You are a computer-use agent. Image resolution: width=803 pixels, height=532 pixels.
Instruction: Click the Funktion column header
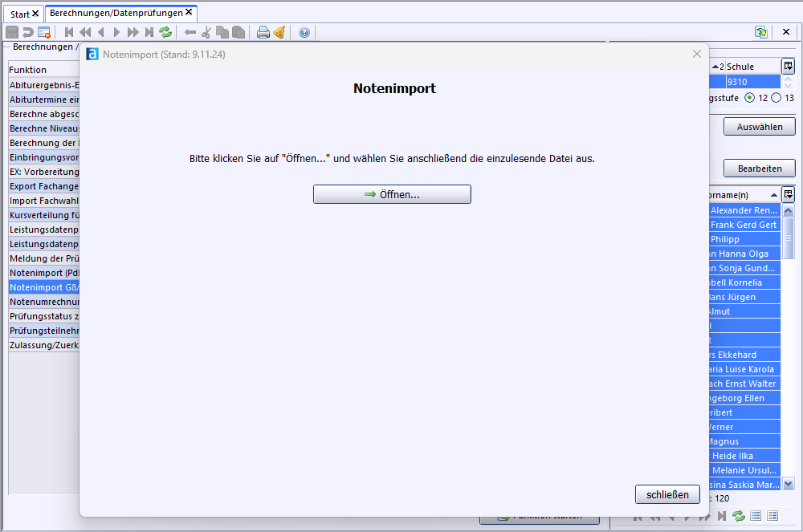(x=44, y=70)
